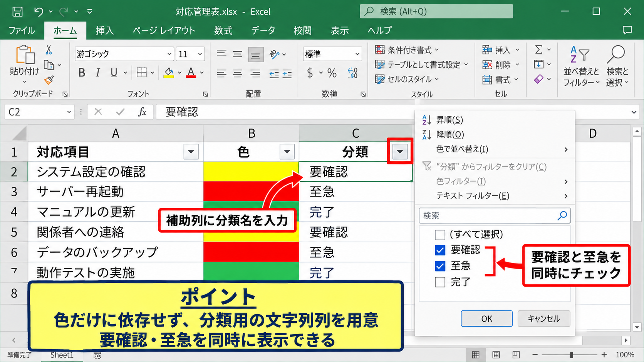Open 条件付き書式 menu button

point(408,50)
